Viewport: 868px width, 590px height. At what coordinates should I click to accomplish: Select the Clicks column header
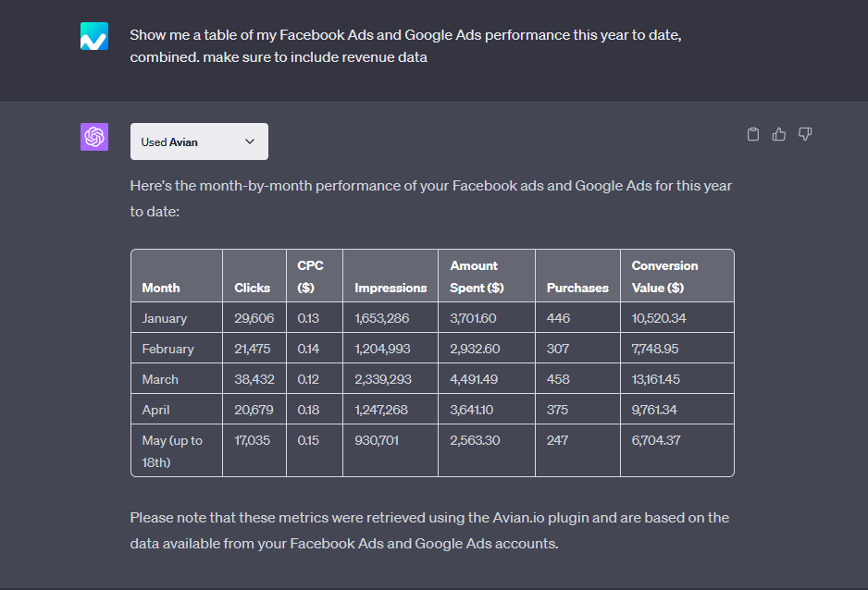(x=252, y=289)
